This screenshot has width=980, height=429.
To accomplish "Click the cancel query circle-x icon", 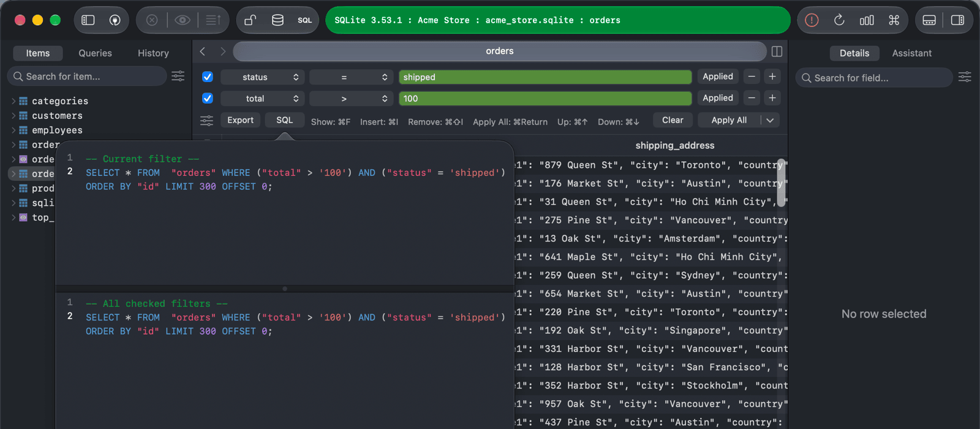I will [x=152, y=20].
